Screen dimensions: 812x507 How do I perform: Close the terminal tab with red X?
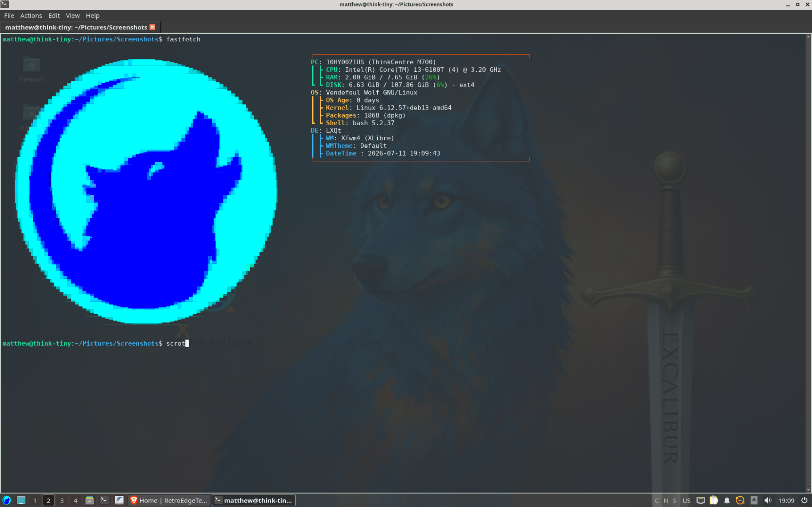click(153, 27)
